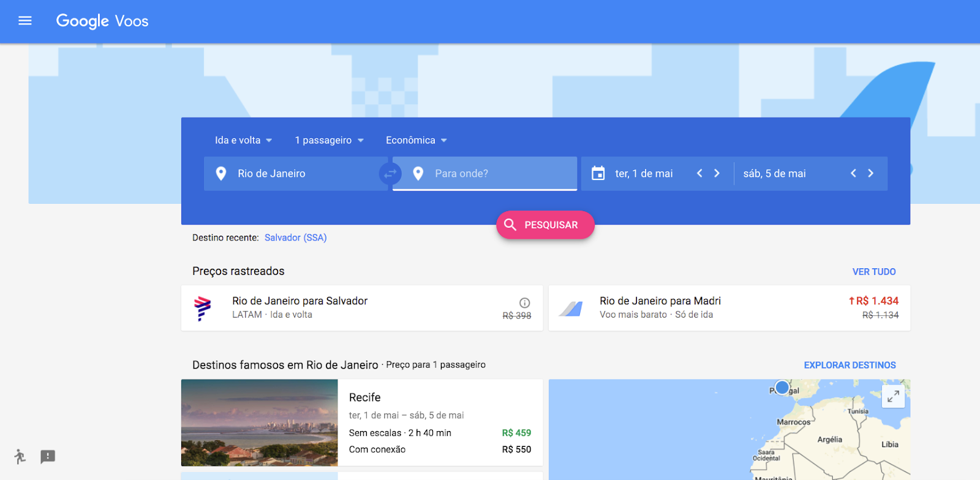Open Rio de Janeiro para Salvador tracked card
The width and height of the screenshot is (980, 480).
[x=362, y=308]
